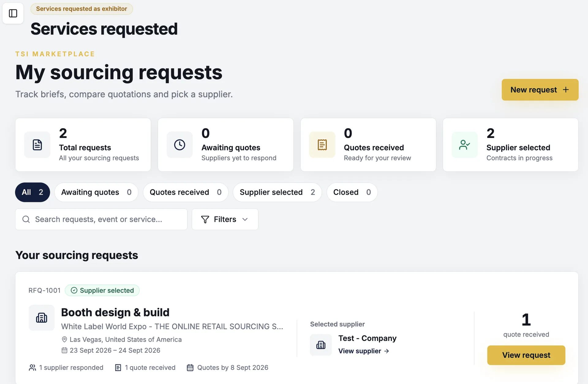
Task: Click White Label World Expo event name
Action: click(x=172, y=326)
